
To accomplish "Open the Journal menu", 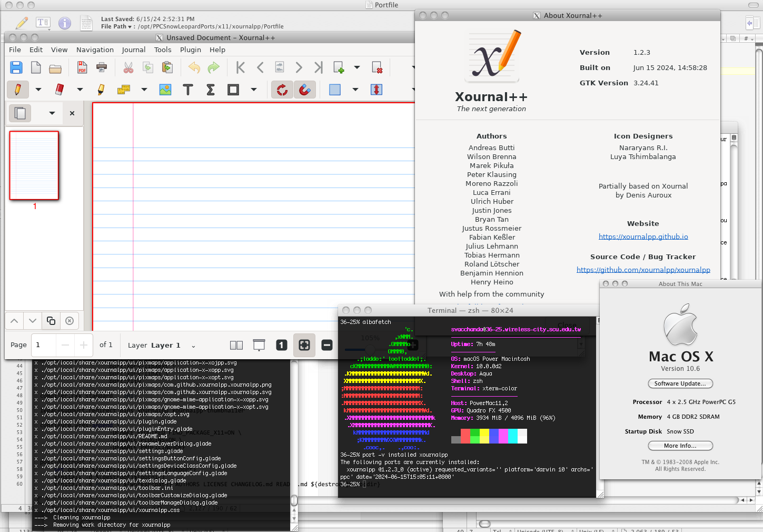I will (x=134, y=50).
